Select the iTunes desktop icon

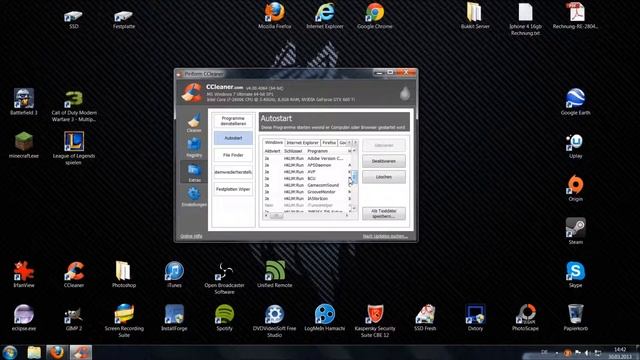click(174, 275)
